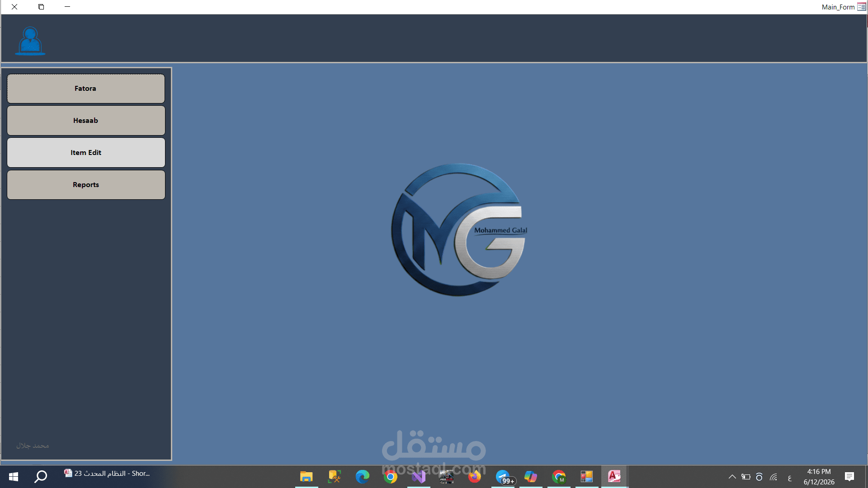The width and height of the screenshot is (868, 488).
Task: Click the Item Edit button
Action: [x=86, y=153]
